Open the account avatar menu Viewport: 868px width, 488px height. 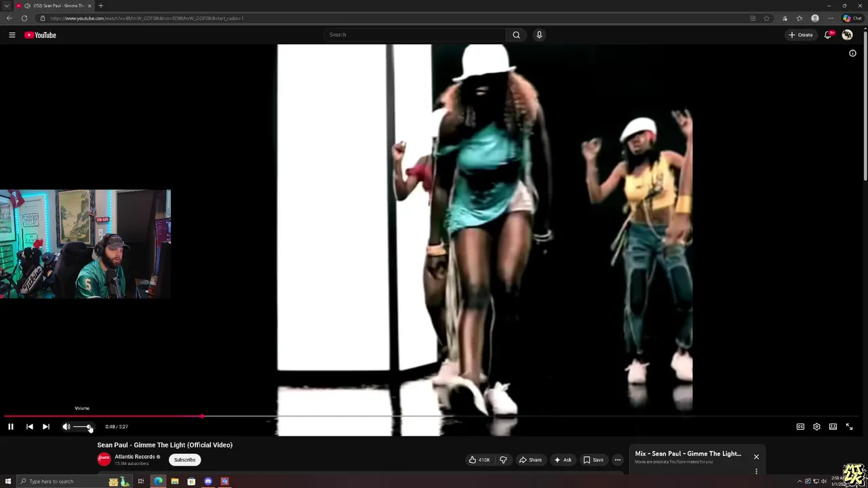pyautogui.click(x=847, y=35)
